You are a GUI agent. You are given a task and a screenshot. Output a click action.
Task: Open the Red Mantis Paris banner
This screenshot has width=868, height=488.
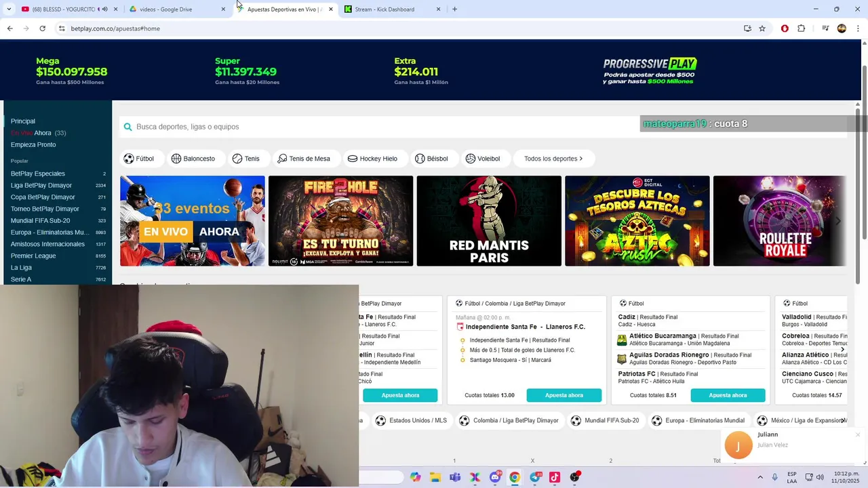[489, 221]
